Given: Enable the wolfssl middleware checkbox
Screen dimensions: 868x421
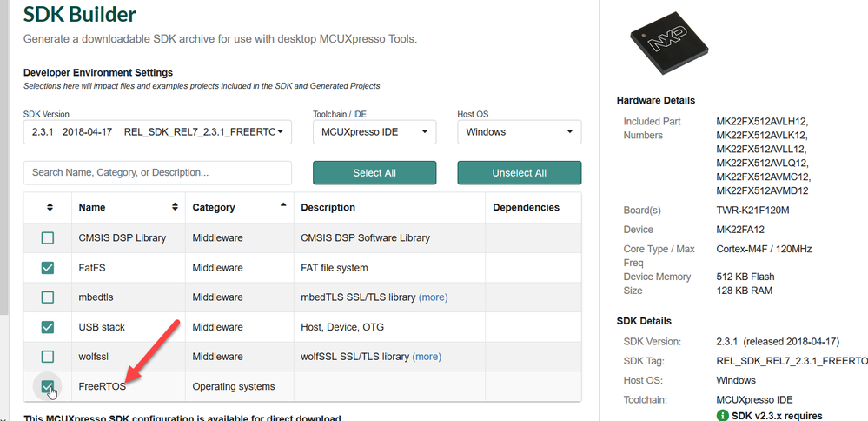Looking at the screenshot, I should 48,356.
